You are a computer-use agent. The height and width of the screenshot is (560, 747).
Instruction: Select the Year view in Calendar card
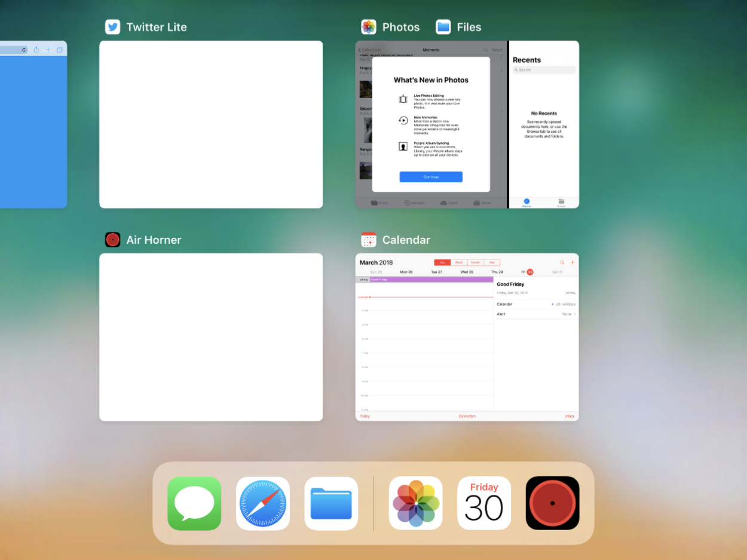pyautogui.click(x=492, y=262)
